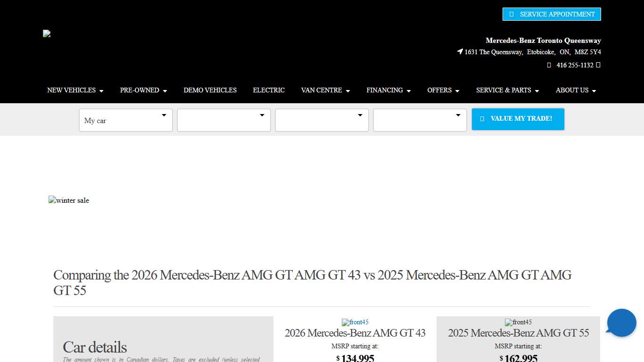Call the dealership at 416 255-1132
The height and width of the screenshot is (362, 644).
(x=575, y=65)
